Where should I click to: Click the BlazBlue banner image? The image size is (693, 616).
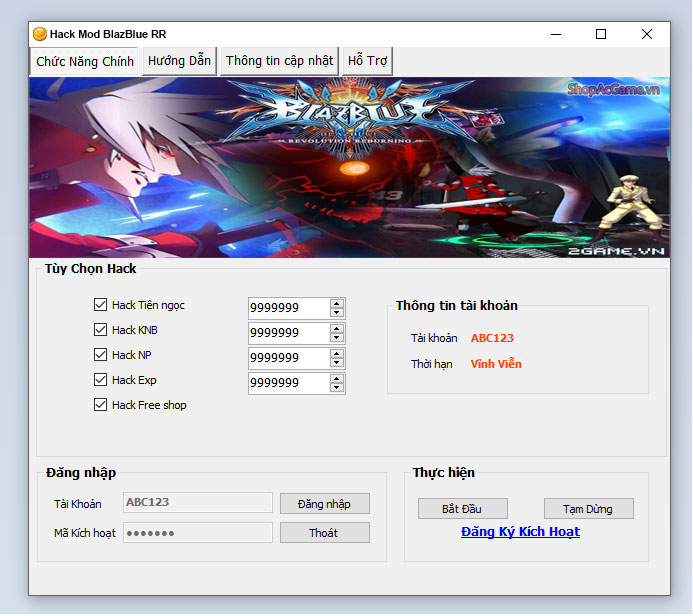(x=350, y=167)
